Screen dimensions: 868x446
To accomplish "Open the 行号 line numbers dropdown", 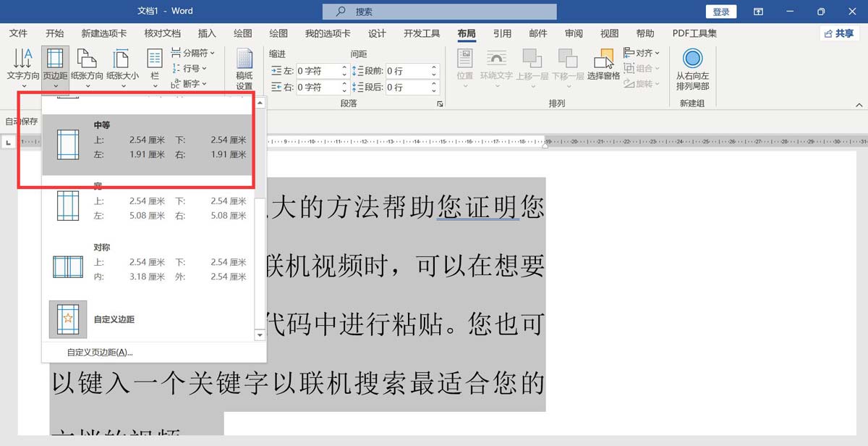I will [x=188, y=68].
